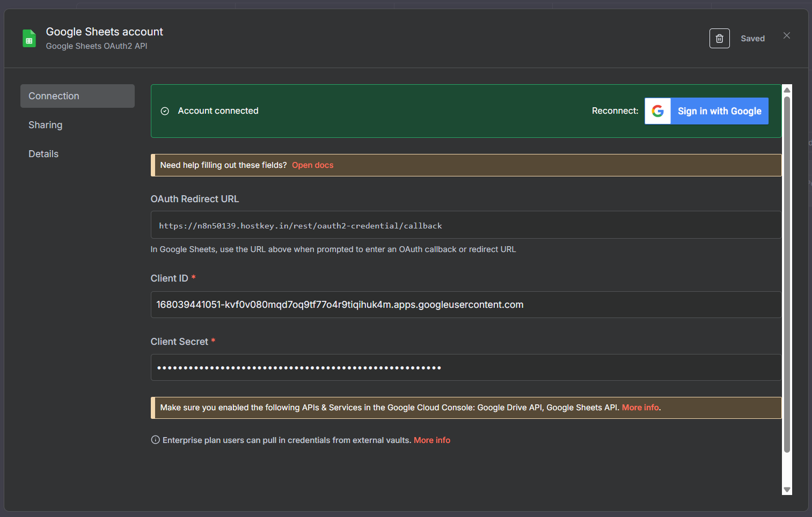Image resolution: width=812 pixels, height=517 pixels.
Task: Focus the Client ID input field
Action: (x=465, y=305)
